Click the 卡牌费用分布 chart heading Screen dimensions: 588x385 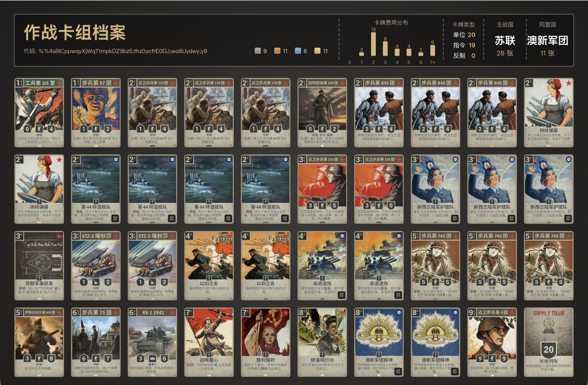coord(391,23)
